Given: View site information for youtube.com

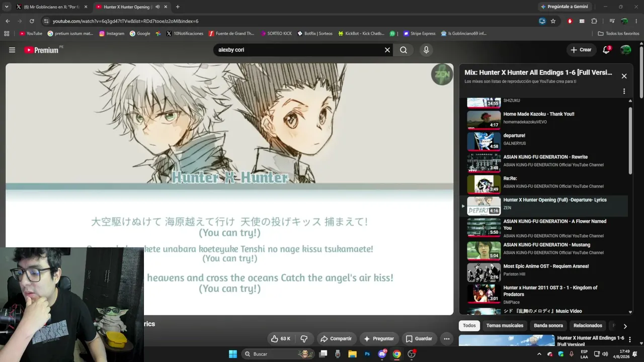Looking at the screenshot, I should pyautogui.click(x=46, y=21).
